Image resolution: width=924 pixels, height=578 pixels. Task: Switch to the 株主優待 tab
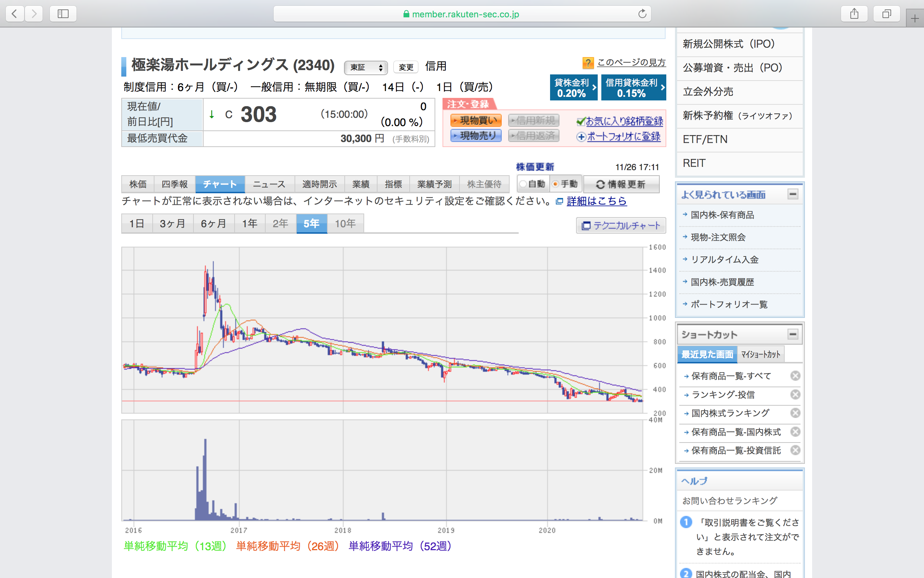coord(484,184)
